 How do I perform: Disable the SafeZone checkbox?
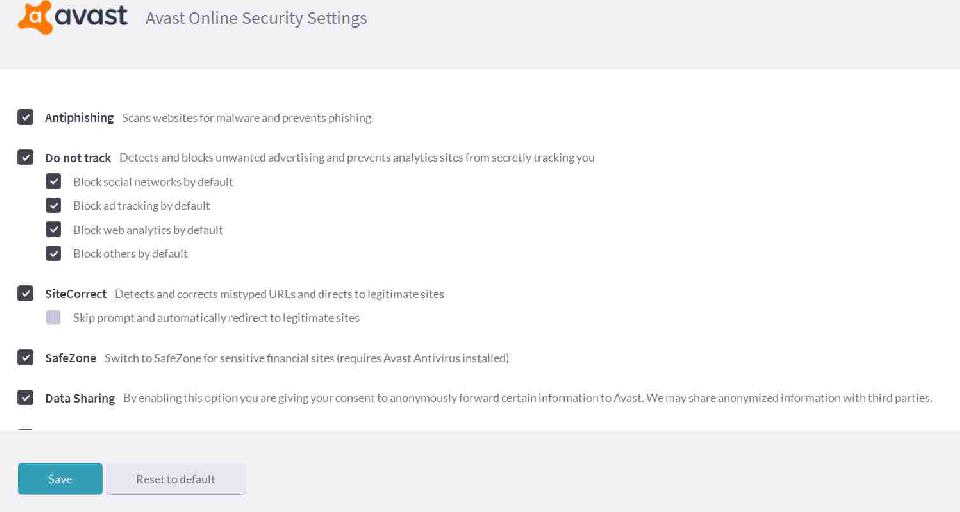[25, 357]
